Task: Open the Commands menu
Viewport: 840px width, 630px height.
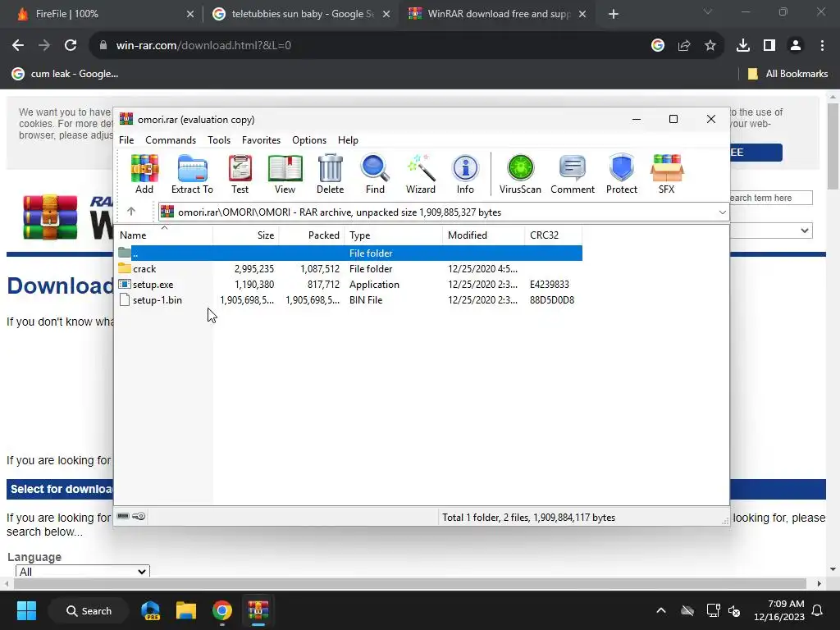Action: [171, 139]
